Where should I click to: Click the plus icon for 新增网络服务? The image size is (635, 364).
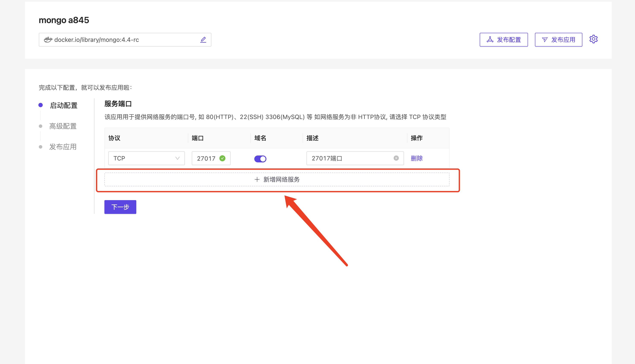257,179
